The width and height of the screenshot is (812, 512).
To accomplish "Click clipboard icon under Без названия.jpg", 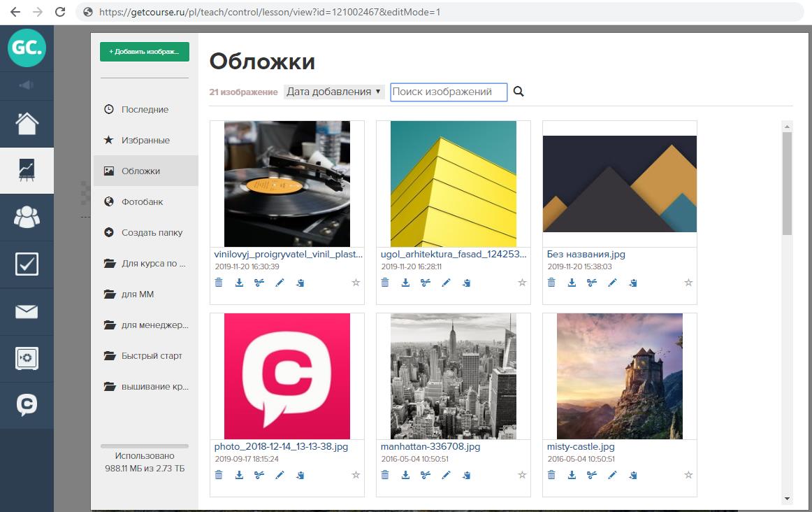I will click(x=633, y=283).
